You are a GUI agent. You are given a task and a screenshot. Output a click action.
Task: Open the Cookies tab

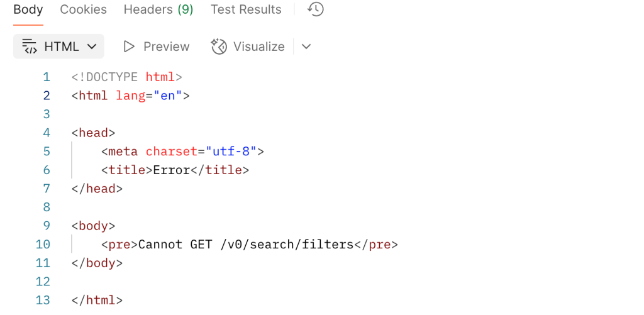point(83,9)
